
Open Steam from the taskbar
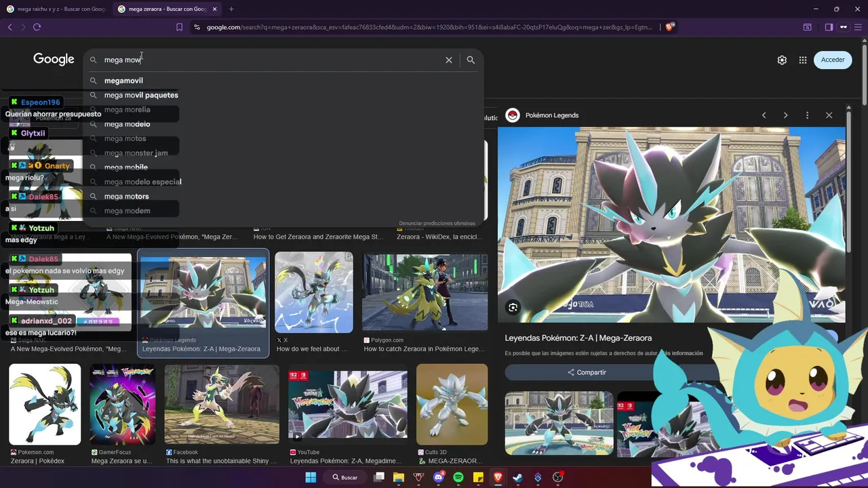pos(518,477)
